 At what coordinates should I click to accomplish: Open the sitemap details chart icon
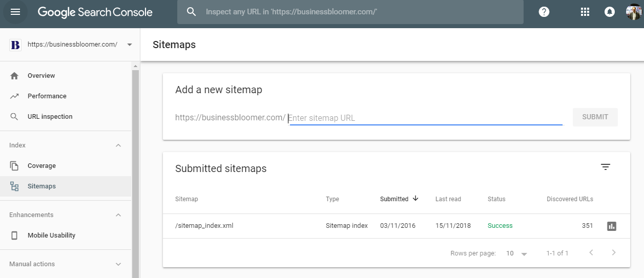(611, 226)
